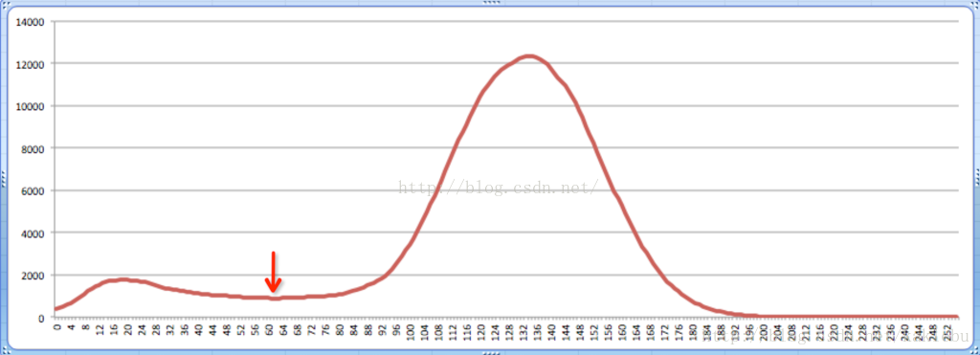
Task: Select the red data series at its main peak
Action: click(x=528, y=56)
